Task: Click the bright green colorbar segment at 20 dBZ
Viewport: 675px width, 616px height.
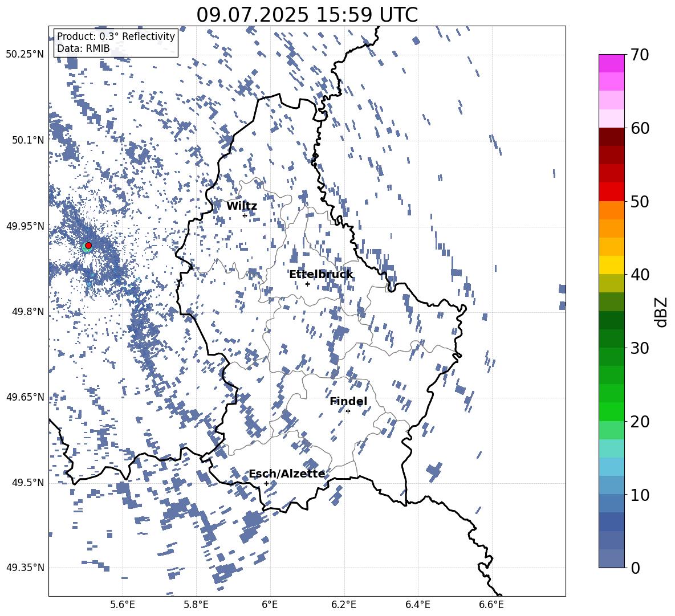Action: pyautogui.click(x=611, y=411)
